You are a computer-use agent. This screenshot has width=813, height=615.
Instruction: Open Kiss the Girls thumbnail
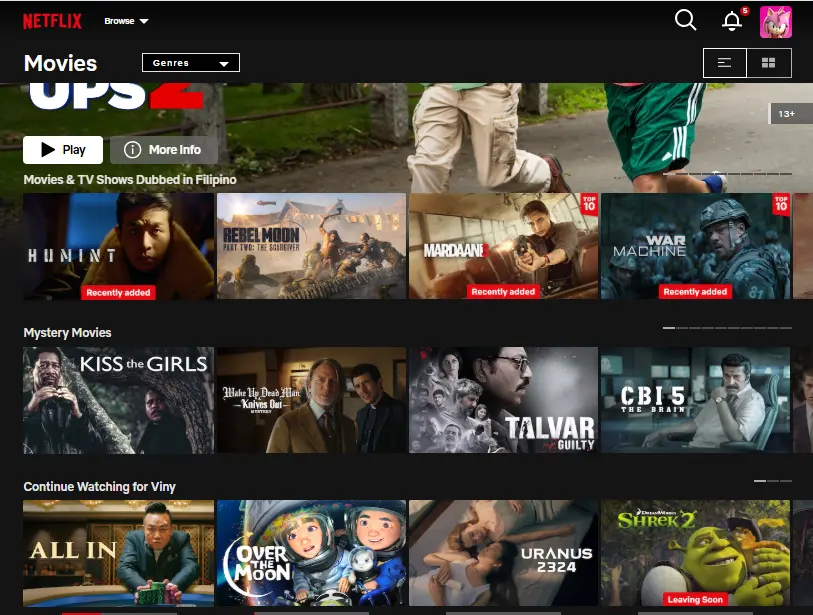[x=118, y=400]
